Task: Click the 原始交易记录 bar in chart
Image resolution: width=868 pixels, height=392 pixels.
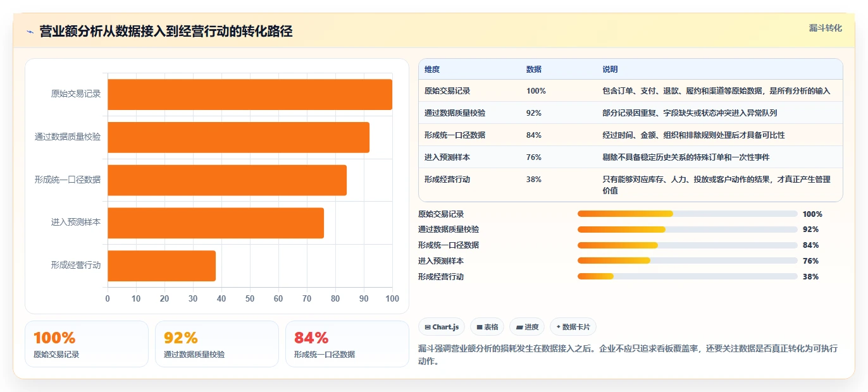Action: (250, 94)
